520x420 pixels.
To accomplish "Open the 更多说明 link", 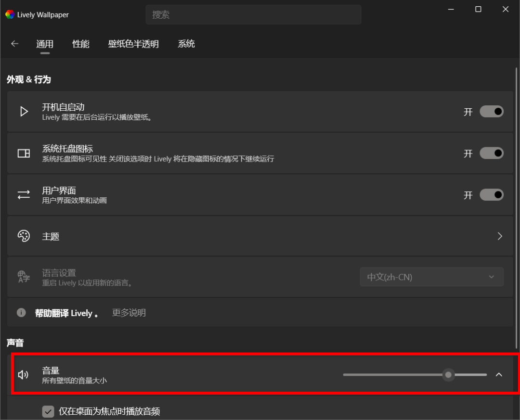I will coord(129,313).
